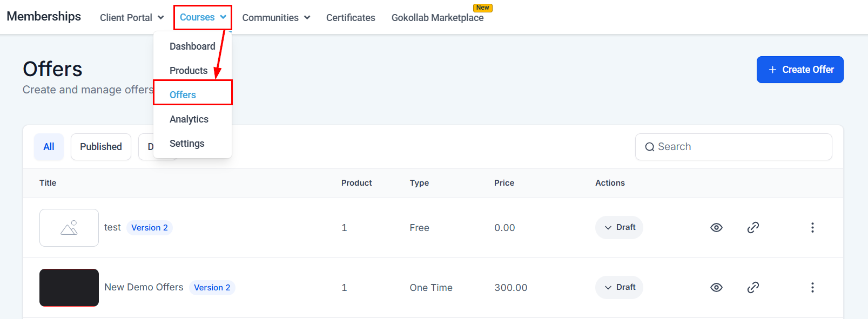Select Dashboard from Courses menu
Image resolution: width=868 pixels, height=319 pixels.
(x=192, y=46)
